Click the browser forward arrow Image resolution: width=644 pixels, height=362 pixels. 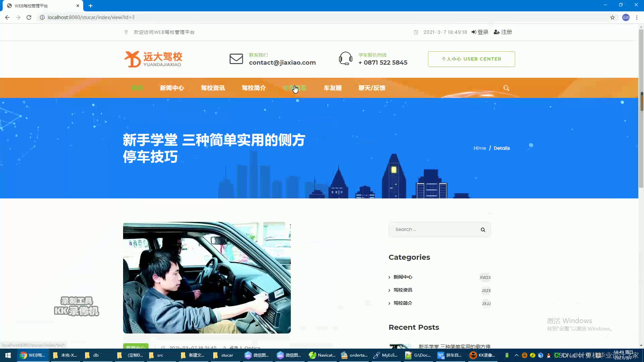pos(18,17)
